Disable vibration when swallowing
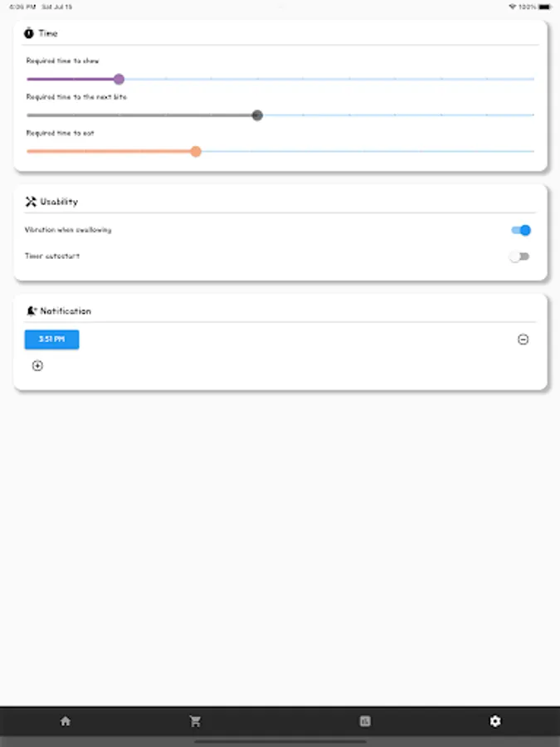Viewport: 560px width, 747px height. [x=521, y=230]
